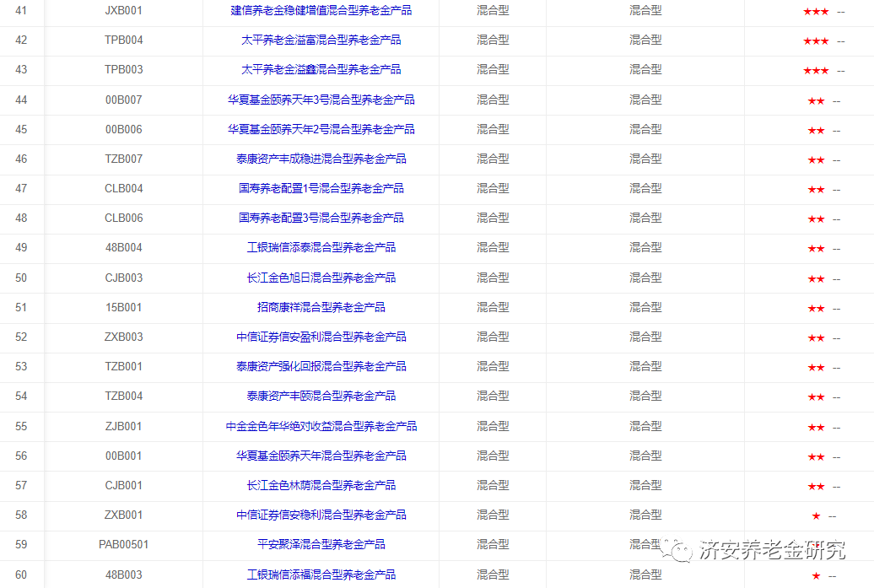Select the product code 00B001
The image size is (874, 588).
point(124,456)
